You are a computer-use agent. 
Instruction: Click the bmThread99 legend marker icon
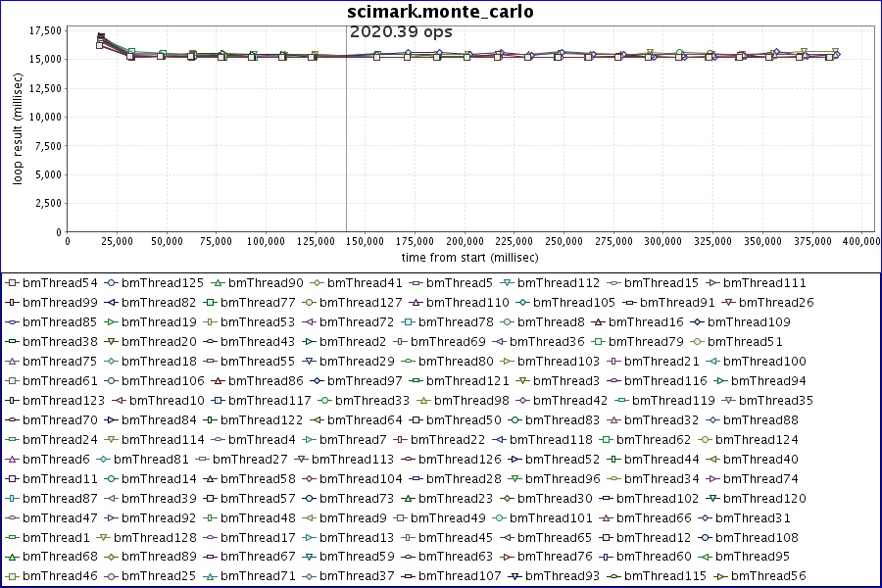coord(13,303)
